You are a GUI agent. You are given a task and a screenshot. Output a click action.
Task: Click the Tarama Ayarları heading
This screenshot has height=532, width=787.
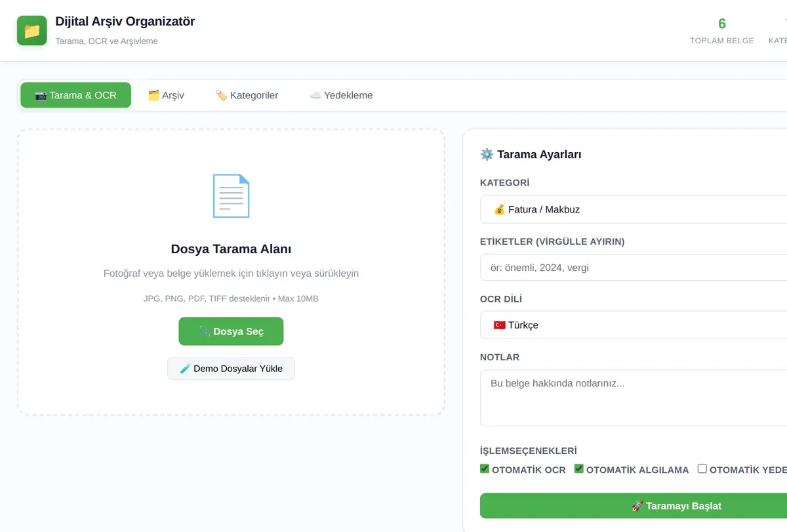pyautogui.click(x=531, y=154)
